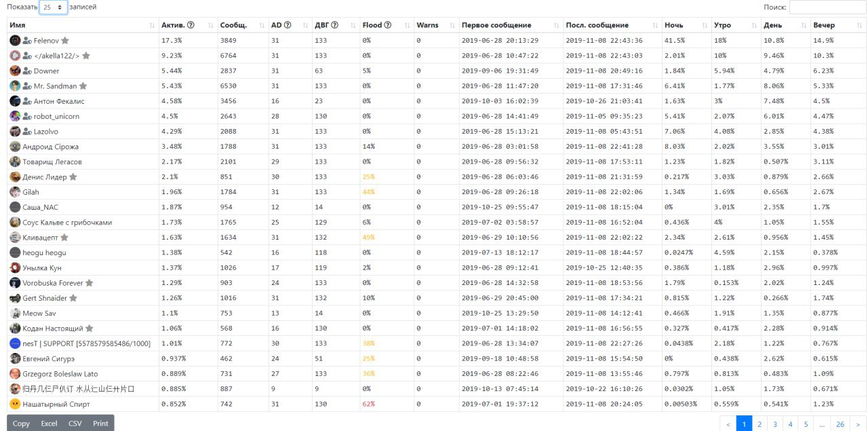Go to page 4 in pagination

[791, 424]
